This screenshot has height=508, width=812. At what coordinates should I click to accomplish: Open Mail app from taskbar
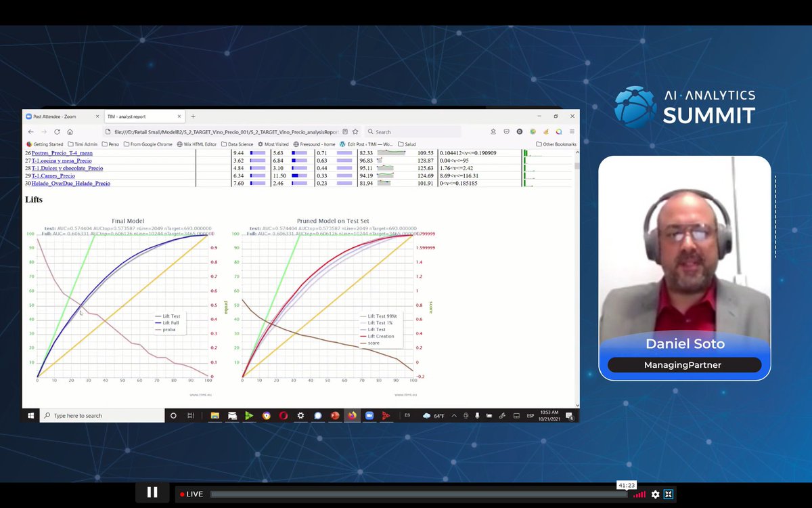coord(232,415)
